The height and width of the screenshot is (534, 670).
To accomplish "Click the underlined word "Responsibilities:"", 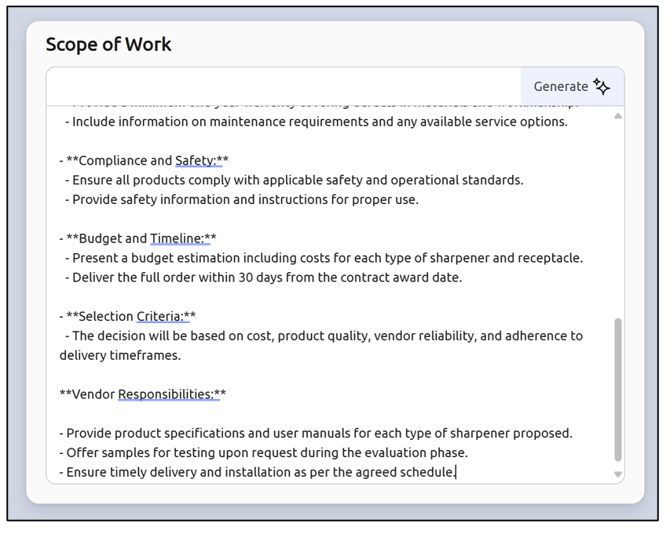I will [x=166, y=394].
